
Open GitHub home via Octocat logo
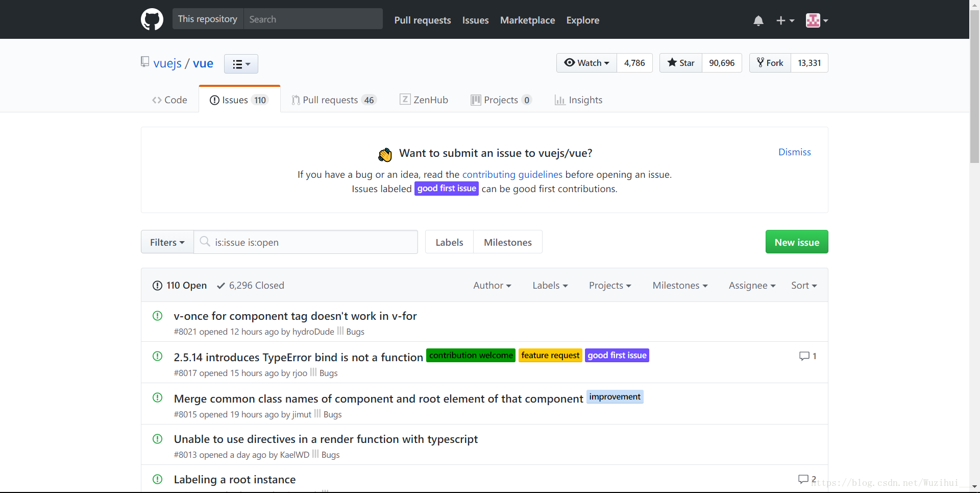click(152, 19)
